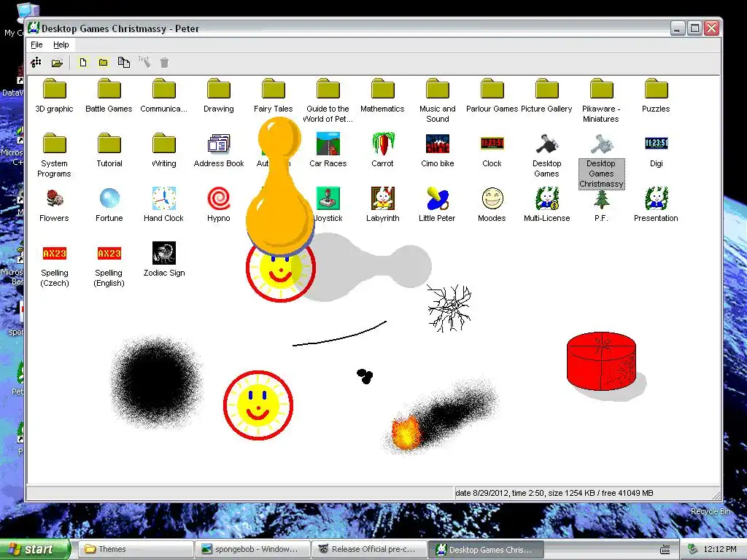This screenshot has height=560, width=747.
Task: Select the Labyrinth program icon
Action: [382, 198]
